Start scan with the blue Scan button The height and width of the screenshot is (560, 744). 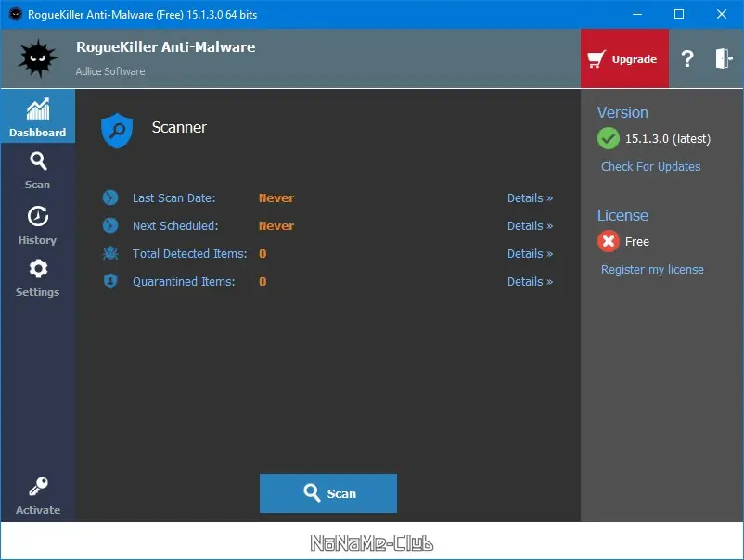pos(327,493)
